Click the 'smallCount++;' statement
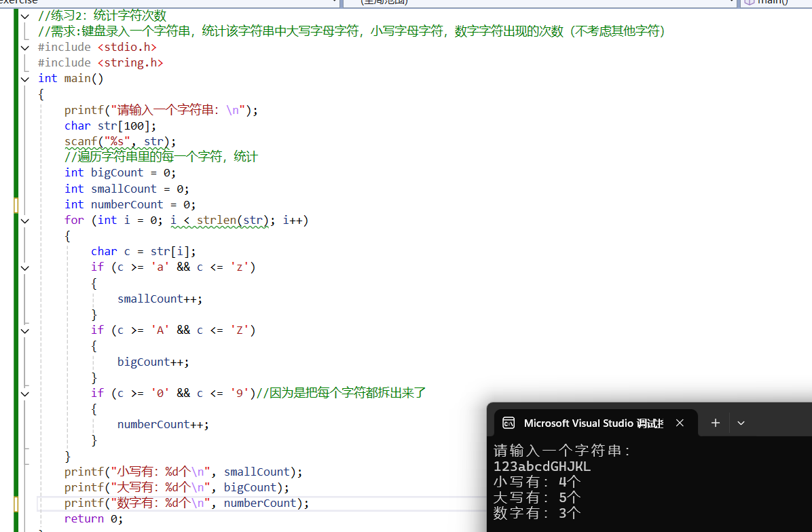812x532 pixels. click(x=160, y=299)
